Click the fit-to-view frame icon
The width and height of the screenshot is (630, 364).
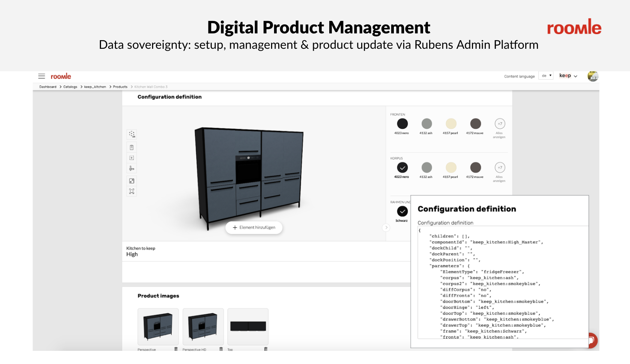(x=132, y=191)
